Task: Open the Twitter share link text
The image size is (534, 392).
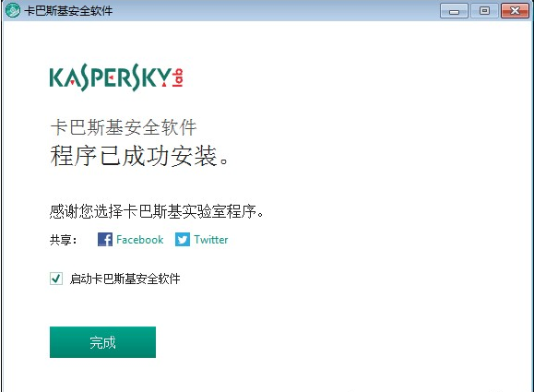Action: click(211, 240)
